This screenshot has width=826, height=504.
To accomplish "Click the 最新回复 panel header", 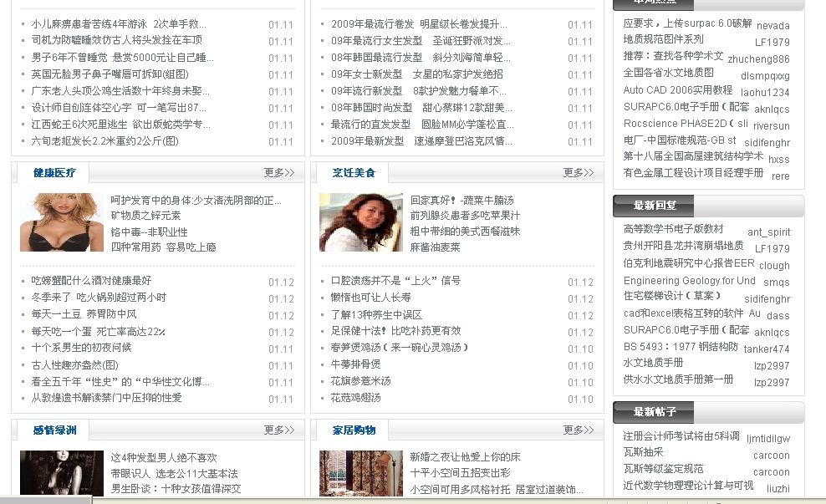I will click(655, 206).
